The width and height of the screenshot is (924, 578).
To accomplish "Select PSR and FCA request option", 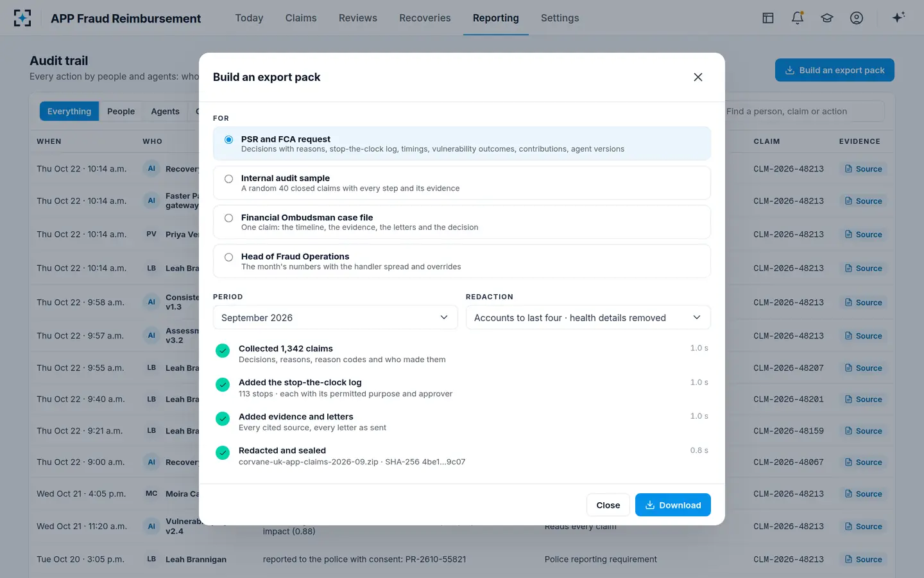I will tap(462, 143).
